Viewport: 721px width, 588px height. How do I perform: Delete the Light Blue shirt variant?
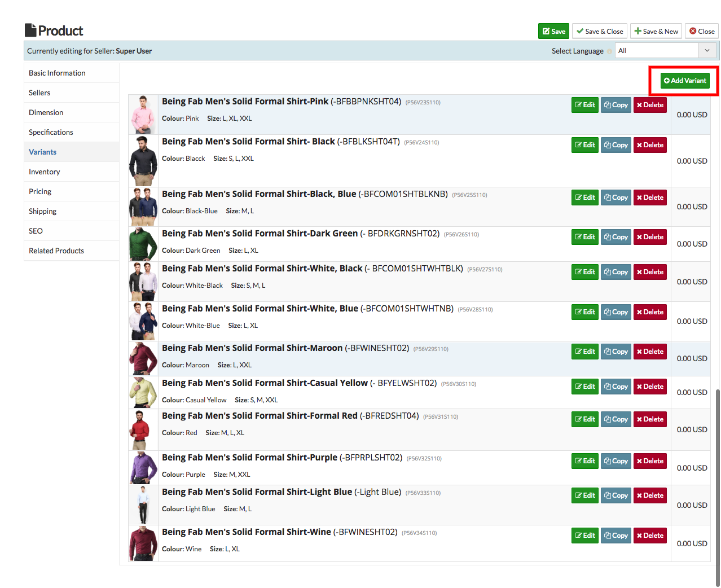(x=650, y=495)
